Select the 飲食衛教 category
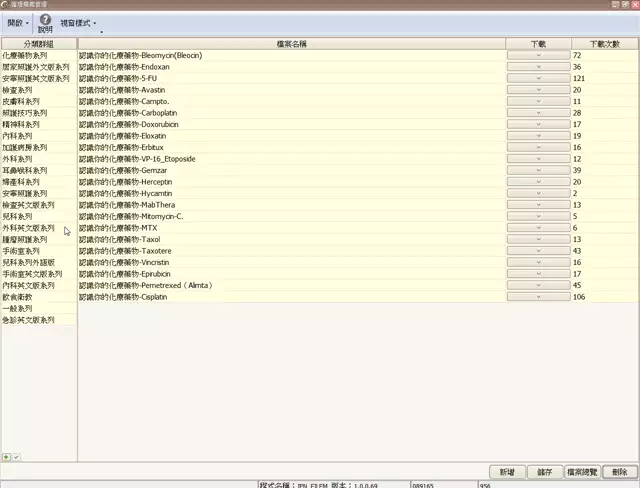640x488 pixels. (39, 297)
